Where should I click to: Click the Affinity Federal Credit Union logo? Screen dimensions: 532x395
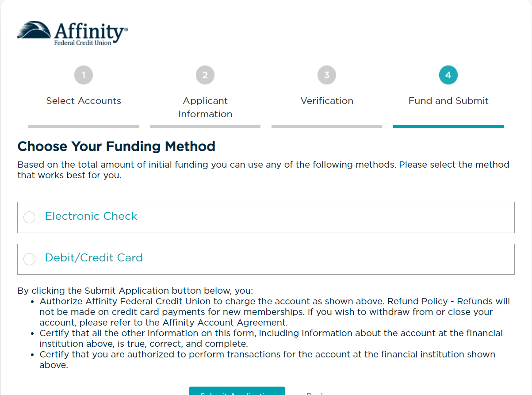[x=73, y=33]
